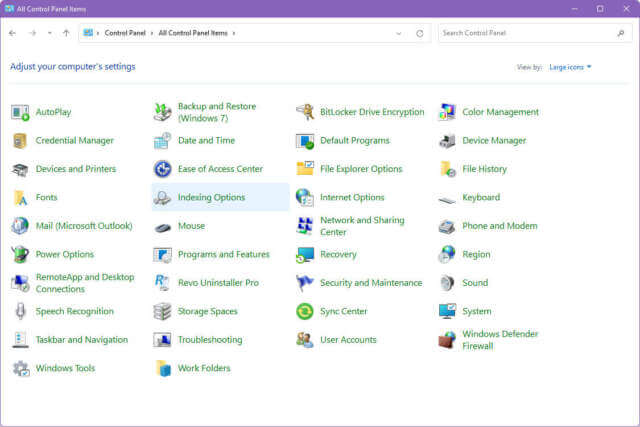The image size is (640, 427).
Task: Click the Ease of Access Center icon
Action: (162, 169)
